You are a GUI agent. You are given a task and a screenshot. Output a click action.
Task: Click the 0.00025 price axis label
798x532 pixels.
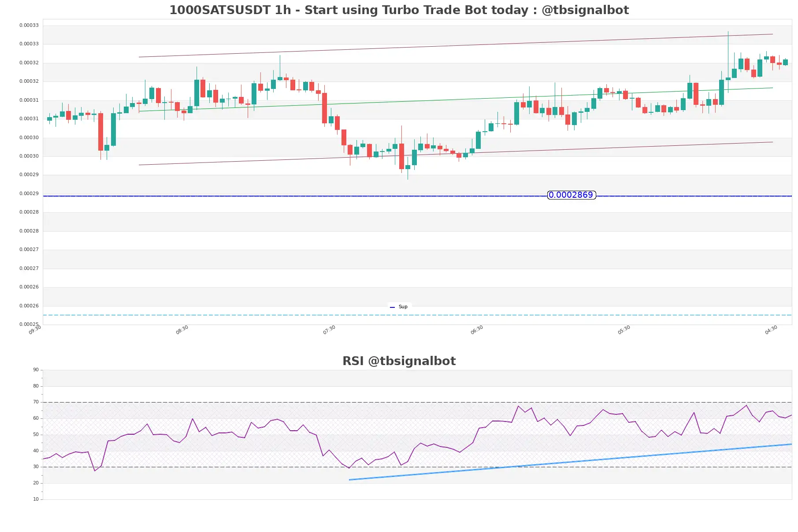click(29, 324)
